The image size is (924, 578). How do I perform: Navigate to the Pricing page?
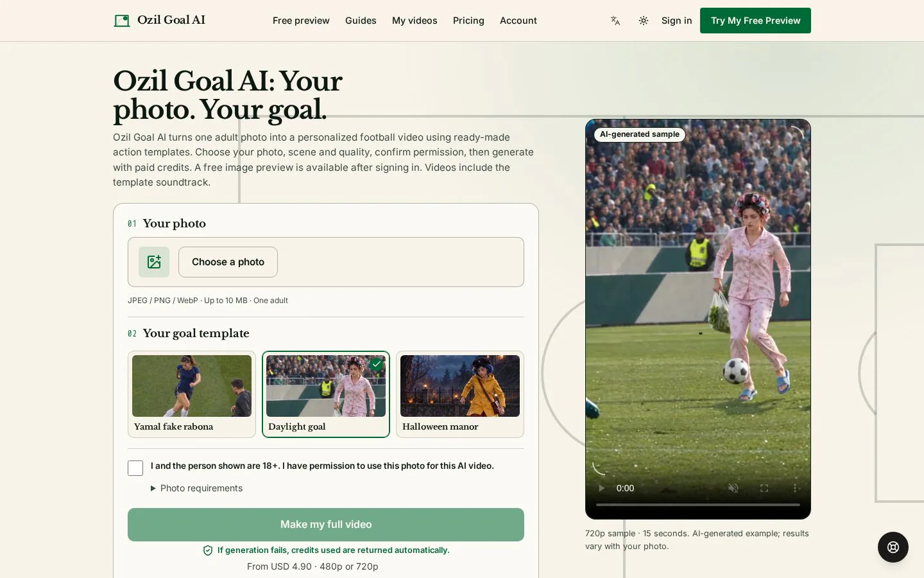click(x=468, y=21)
